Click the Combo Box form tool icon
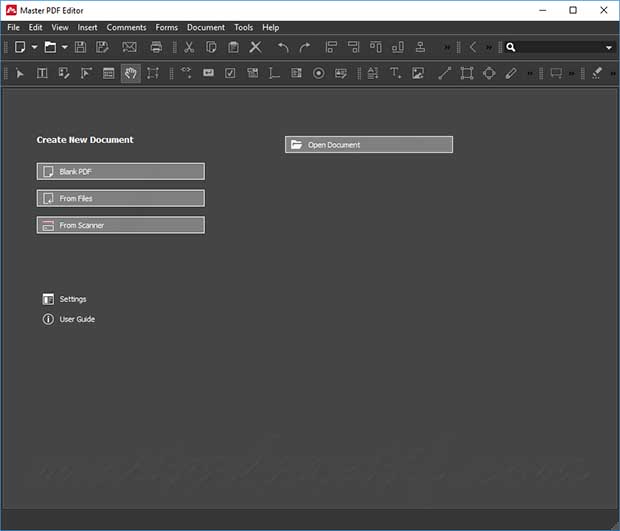The image size is (620, 531). [252, 73]
